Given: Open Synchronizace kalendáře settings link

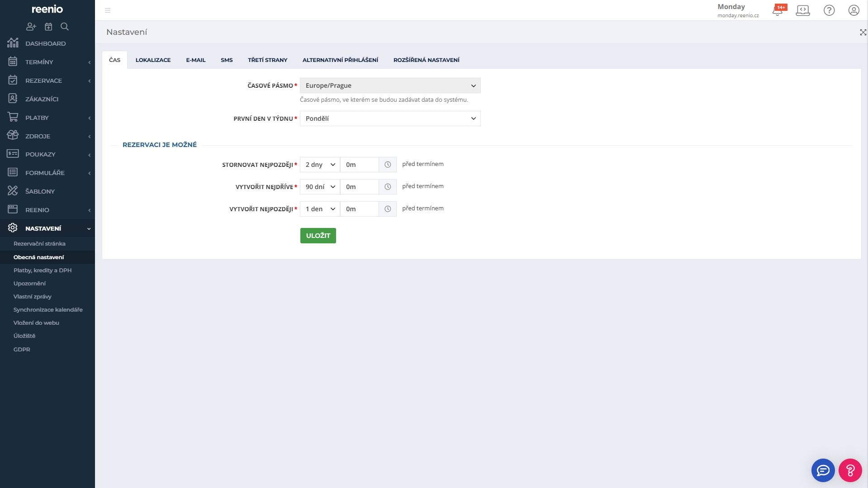Looking at the screenshot, I should [48, 310].
